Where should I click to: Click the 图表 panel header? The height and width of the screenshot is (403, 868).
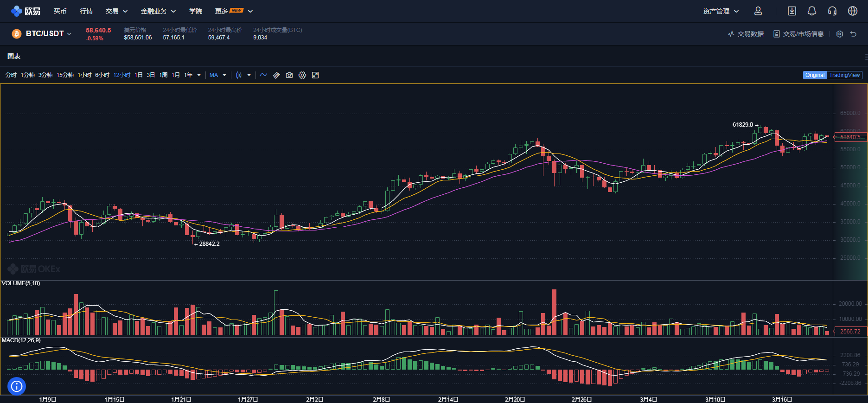14,56
